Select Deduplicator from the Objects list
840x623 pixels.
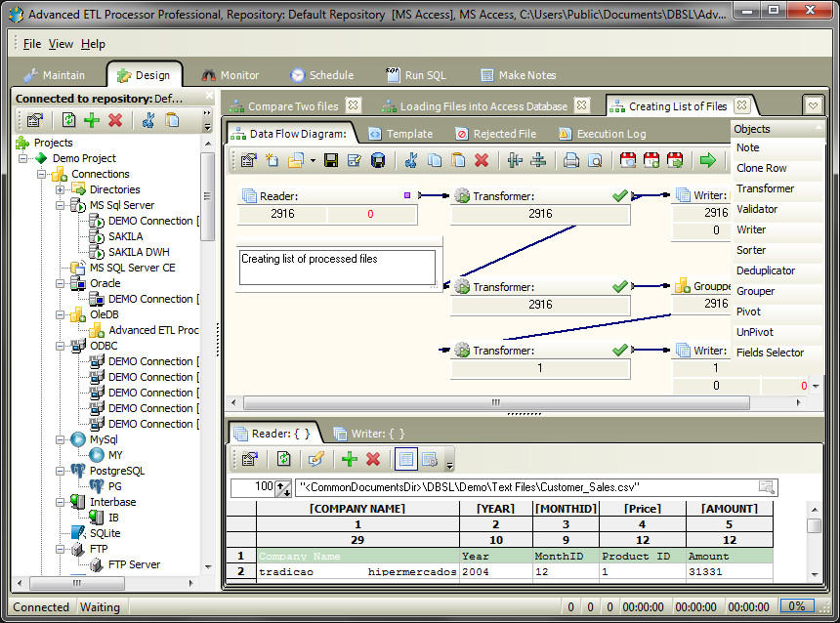click(766, 270)
